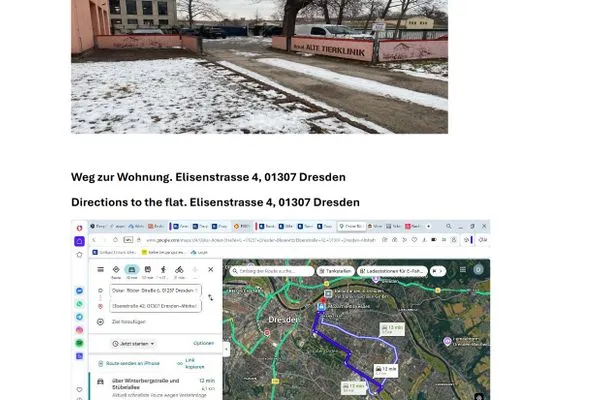Click the heart bookmark icon in address bar
600x400 pixels.
click(414, 240)
